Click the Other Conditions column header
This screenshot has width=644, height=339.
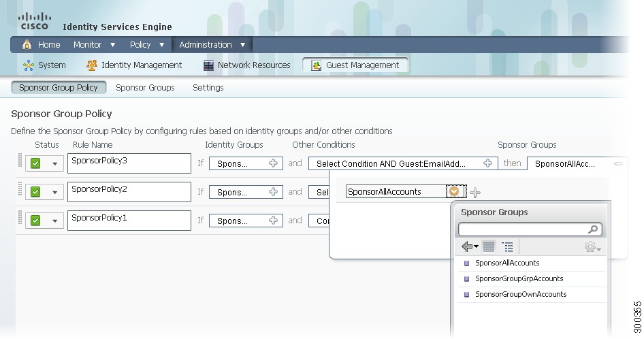tap(323, 144)
